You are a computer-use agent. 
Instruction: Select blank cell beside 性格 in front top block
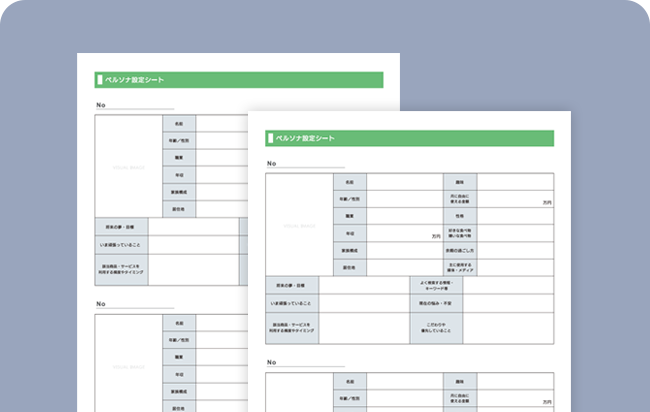click(x=515, y=216)
